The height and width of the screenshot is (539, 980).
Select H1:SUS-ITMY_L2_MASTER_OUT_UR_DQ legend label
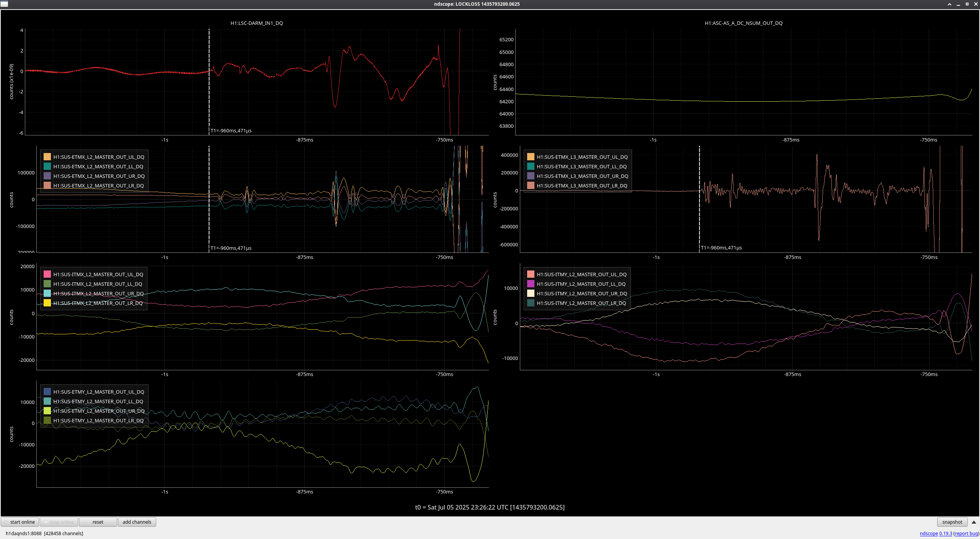[582, 293]
